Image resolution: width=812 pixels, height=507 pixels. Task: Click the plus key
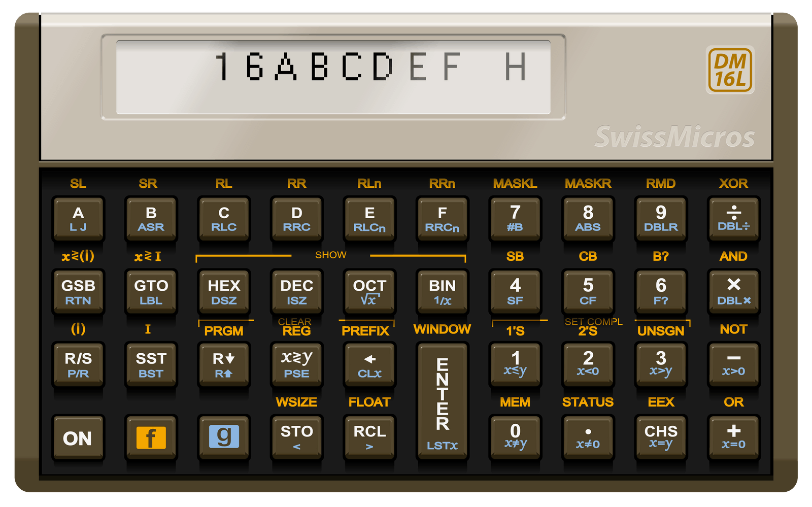(x=733, y=437)
